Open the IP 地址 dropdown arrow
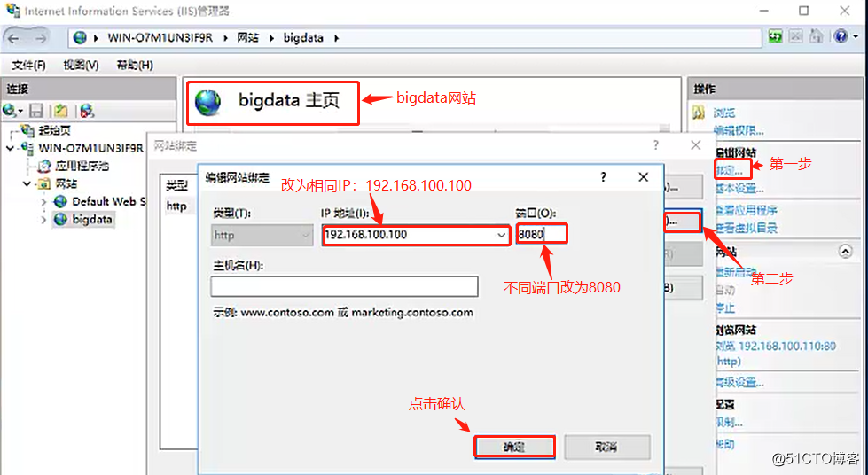The height and width of the screenshot is (475, 868). pyautogui.click(x=501, y=236)
